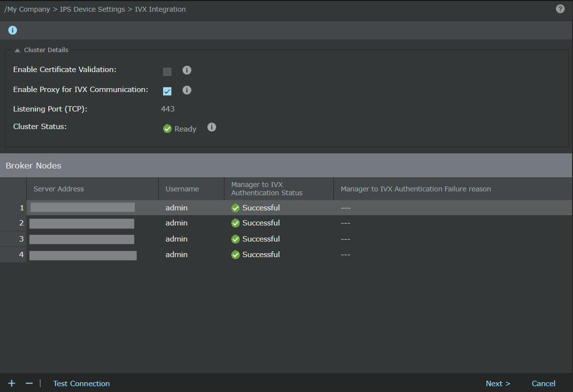Click Test Connection
The height and width of the screenshot is (392, 573).
click(81, 384)
